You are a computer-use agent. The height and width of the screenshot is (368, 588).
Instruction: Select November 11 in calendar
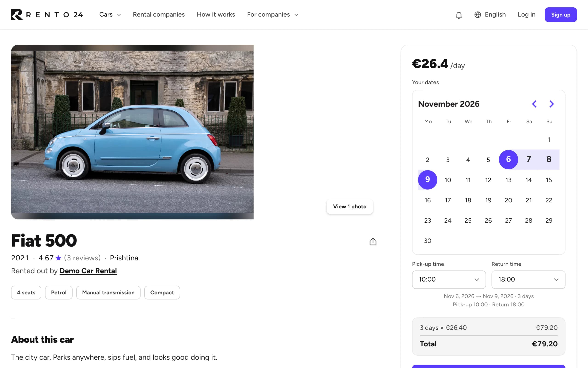(x=468, y=180)
